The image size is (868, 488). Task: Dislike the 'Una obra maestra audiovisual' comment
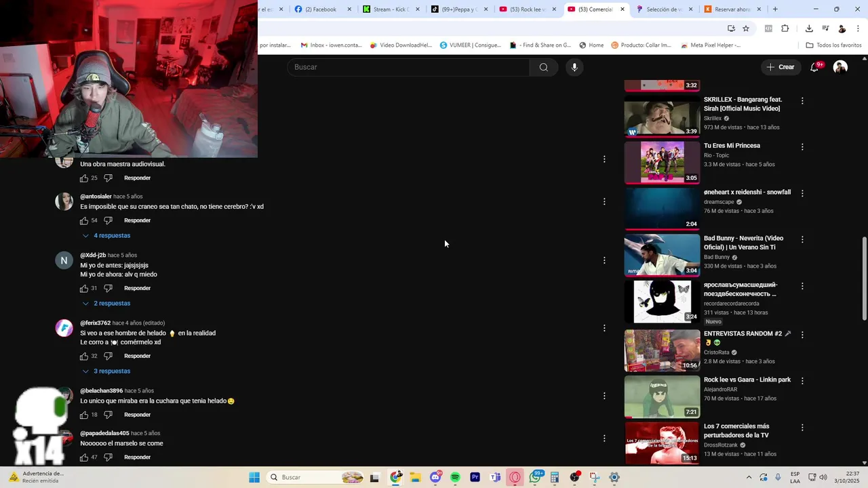pyautogui.click(x=108, y=178)
